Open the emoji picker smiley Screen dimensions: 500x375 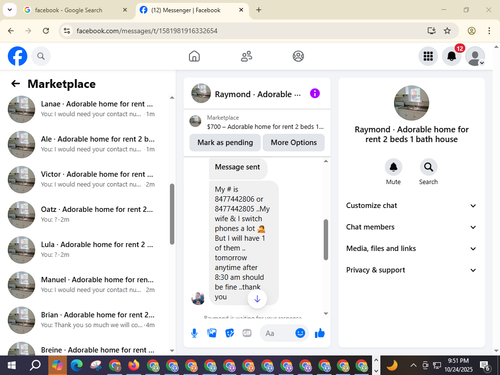[300, 333]
